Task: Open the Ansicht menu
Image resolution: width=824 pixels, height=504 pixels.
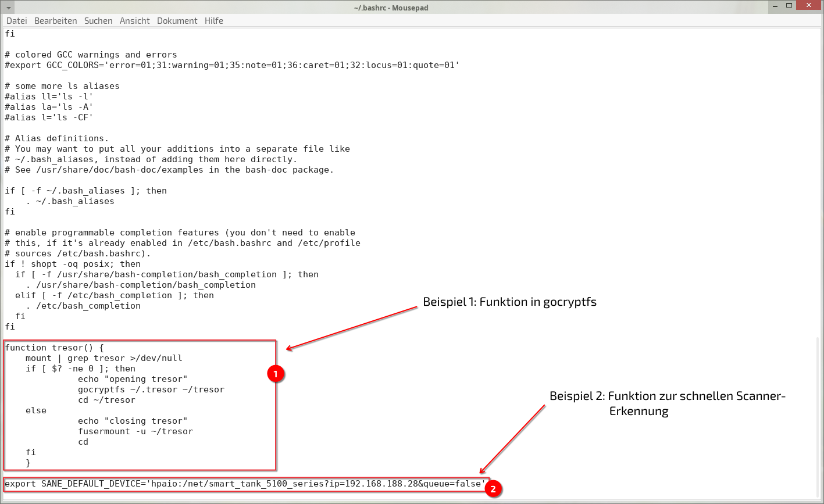Action: click(135, 20)
